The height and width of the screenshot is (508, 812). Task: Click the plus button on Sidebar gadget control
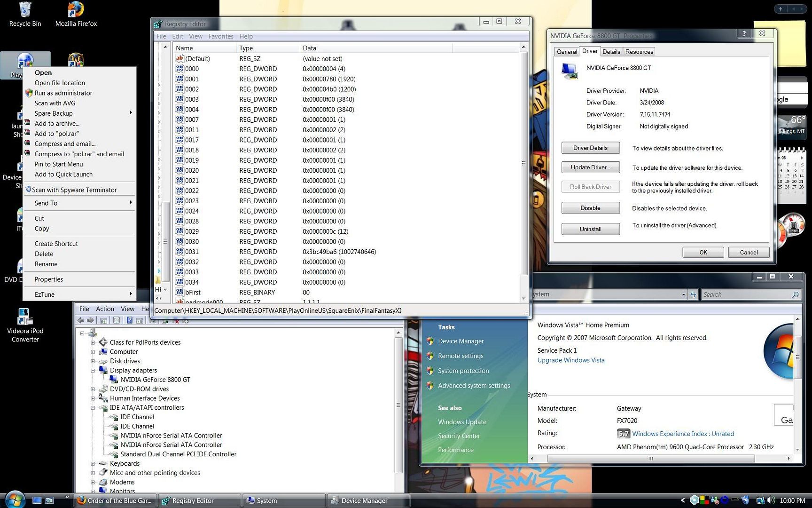pos(780,9)
